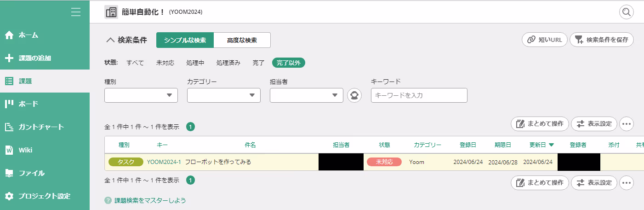
Task: Sort by 件名 column header
Action: [250, 145]
